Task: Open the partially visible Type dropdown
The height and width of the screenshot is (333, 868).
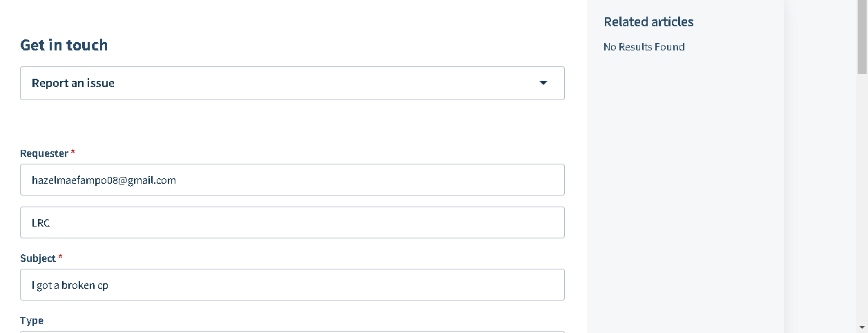Action: [x=292, y=331]
